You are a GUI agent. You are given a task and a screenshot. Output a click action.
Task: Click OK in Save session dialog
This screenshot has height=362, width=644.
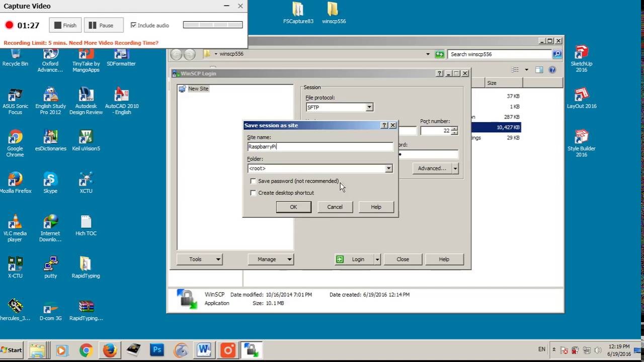(x=293, y=207)
